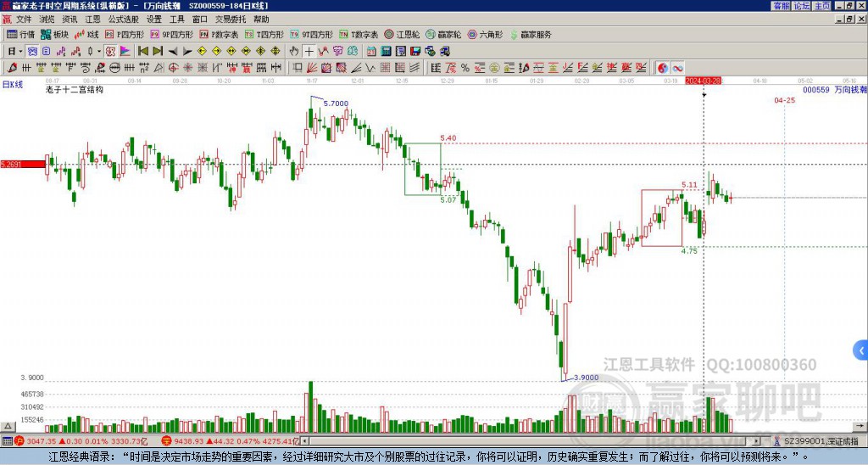The width and height of the screenshot is (868, 465).
Task: Click the 论坛 forum link
Action: pyautogui.click(x=802, y=6)
